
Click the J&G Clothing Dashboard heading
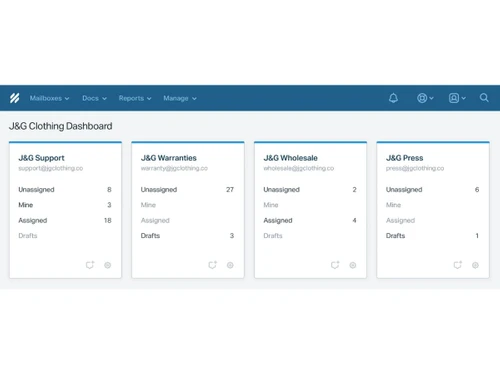[61, 126]
